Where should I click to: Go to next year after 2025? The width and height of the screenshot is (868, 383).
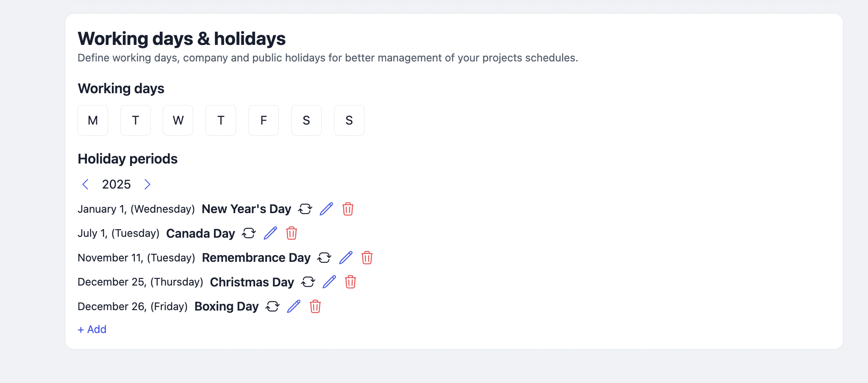tap(147, 184)
